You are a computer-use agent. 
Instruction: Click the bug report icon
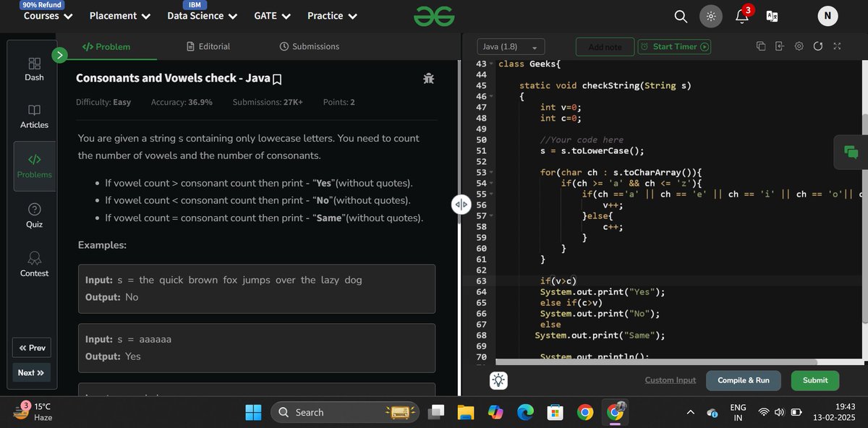[x=428, y=78]
